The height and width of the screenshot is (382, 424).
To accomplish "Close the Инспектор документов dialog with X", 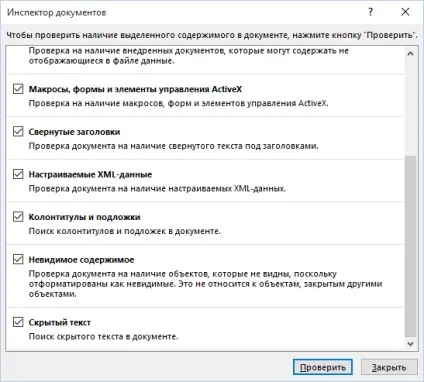I will pyautogui.click(x=405, y=12).
